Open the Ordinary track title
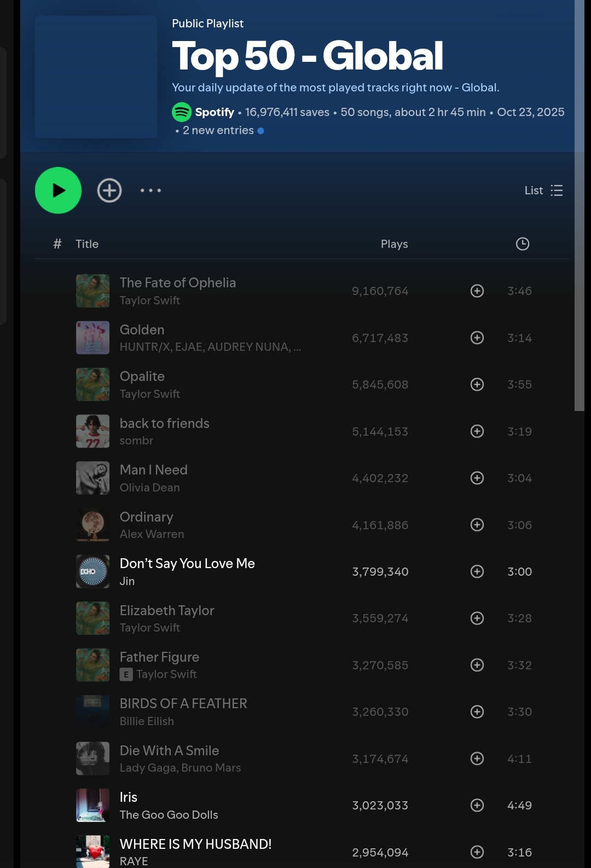 tap(147, 517)
